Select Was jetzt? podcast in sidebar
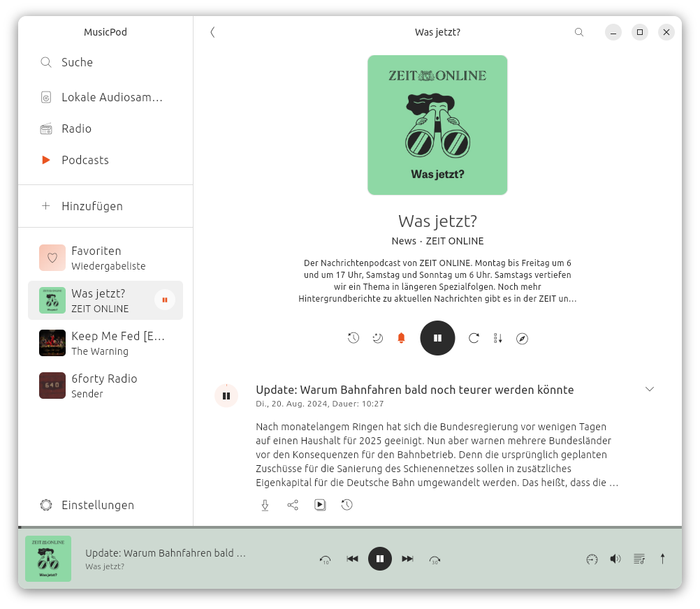The height and width of the screenshot is (609, 700). click(x=105, y=300)
